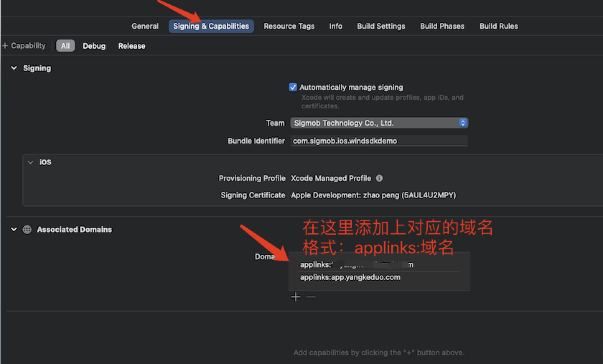Select the Signing & Capabilities tab
Image resolution: width=603 pixels, height=364 pixels.
tap(211, 26)
